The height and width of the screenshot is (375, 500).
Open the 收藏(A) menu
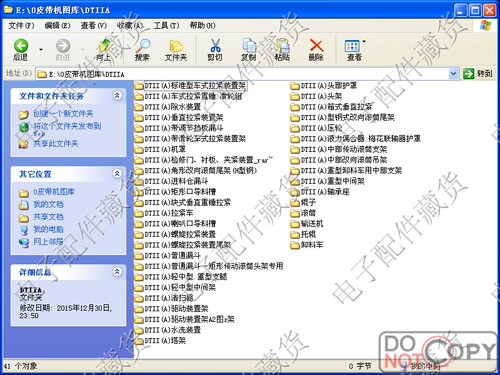130,25
